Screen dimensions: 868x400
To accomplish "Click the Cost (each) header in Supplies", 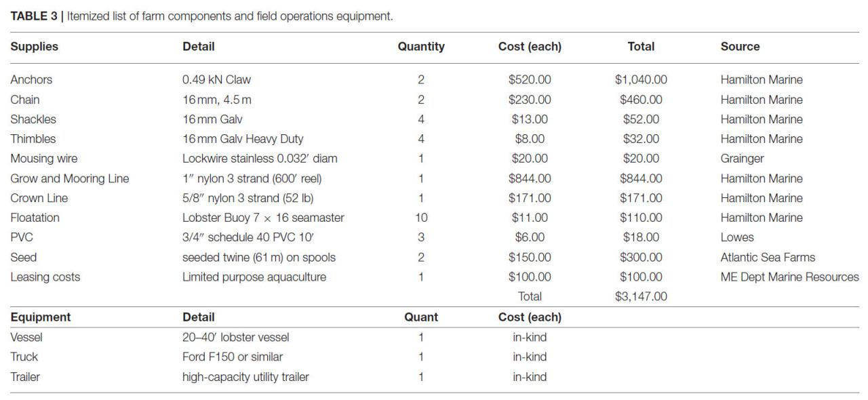I will click(530, 47).
